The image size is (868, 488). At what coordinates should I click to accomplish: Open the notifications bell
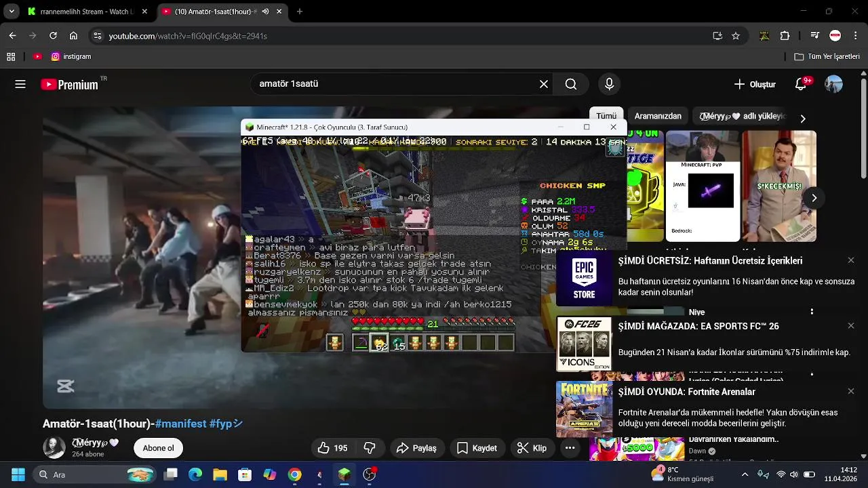801,84
